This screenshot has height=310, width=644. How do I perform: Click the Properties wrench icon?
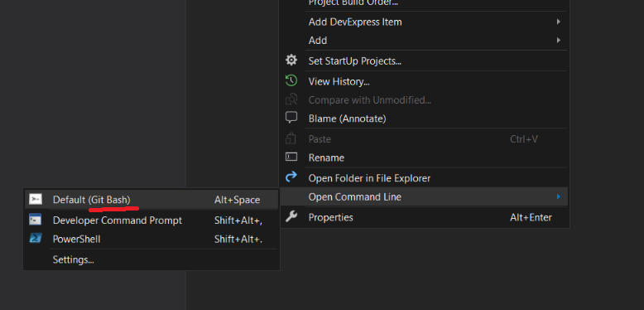tap(291, 216)
